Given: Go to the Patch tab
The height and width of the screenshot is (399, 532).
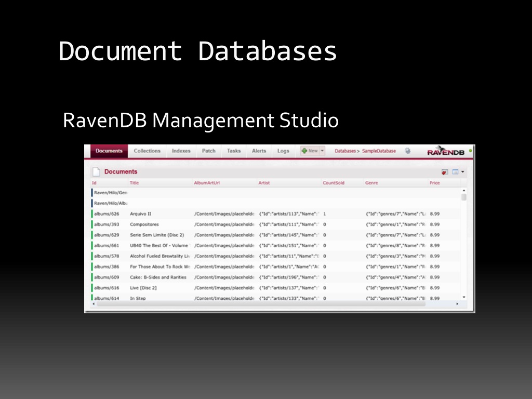Looking at the screenshot, I should tap(209, 151).
